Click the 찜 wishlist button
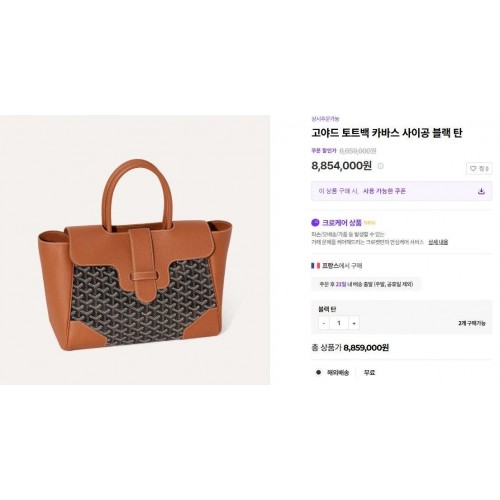500x500 pixels. pos(479,169)
